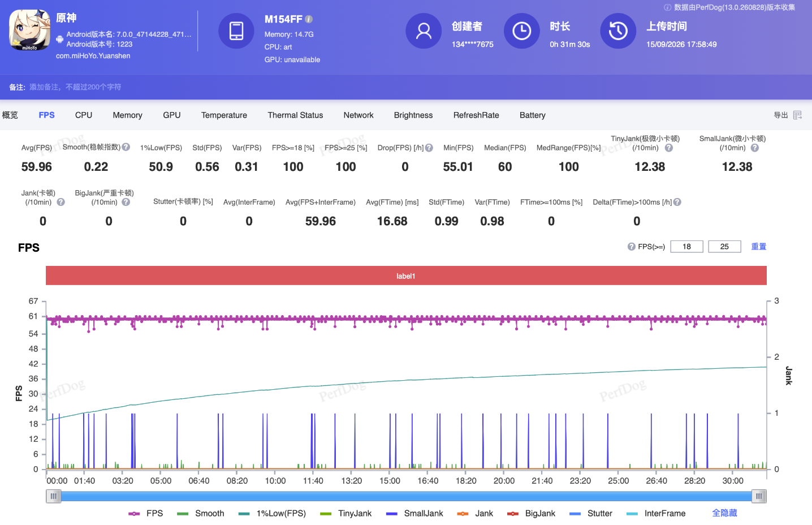Open help icon for TinyJank(极微小卡顿)
The width and height of the screenshot is (812, 525).
pos(669,148)
